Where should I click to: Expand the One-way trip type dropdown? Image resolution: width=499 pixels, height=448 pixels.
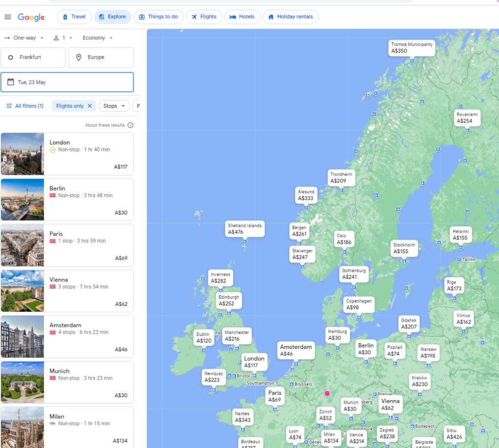[x=24, y=38]
